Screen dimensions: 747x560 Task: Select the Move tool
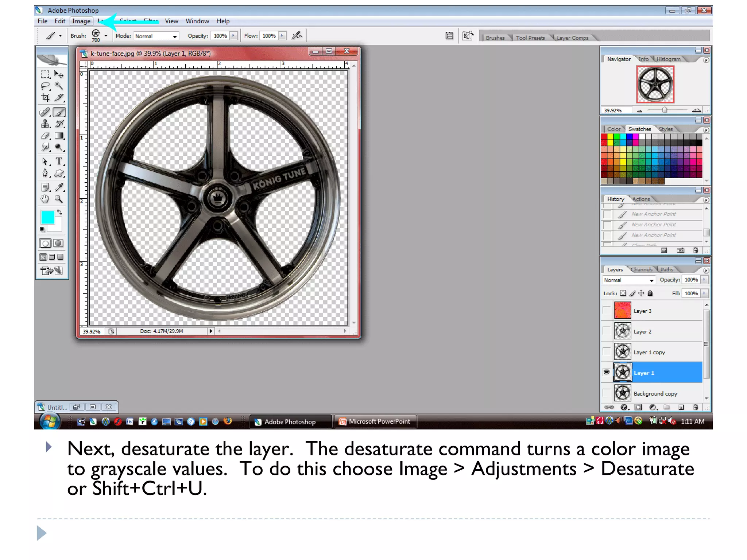coord(59,74)
